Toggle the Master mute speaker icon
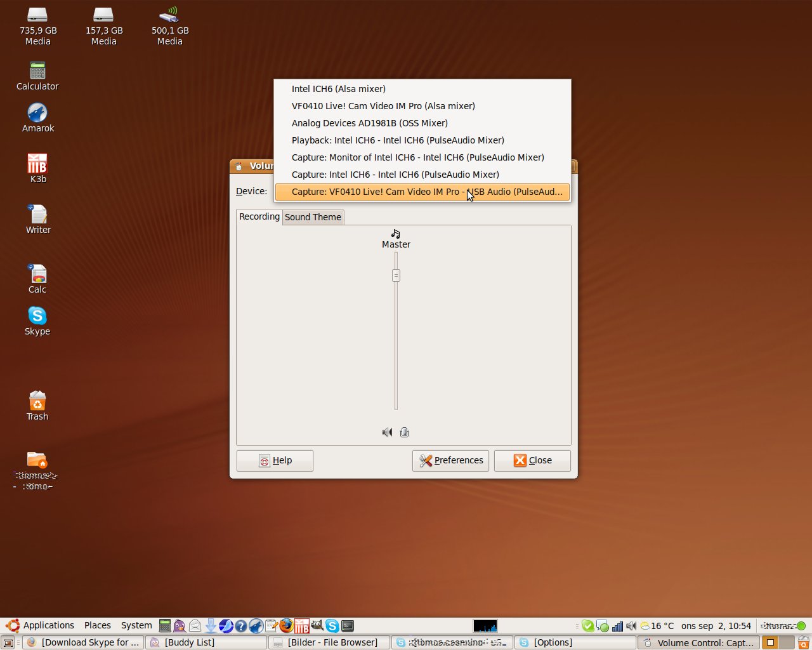Viewport: 812px width, 650px height. coord(387,432)
